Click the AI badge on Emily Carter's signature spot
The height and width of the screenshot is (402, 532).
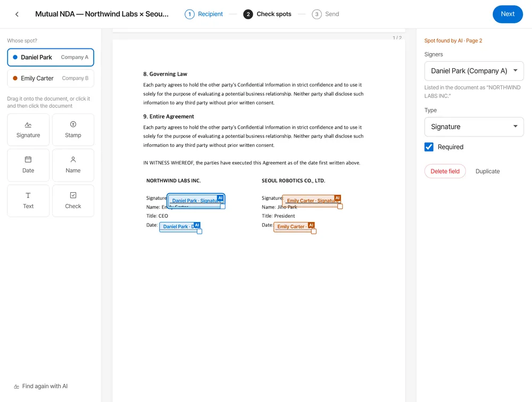pos(337,198)
